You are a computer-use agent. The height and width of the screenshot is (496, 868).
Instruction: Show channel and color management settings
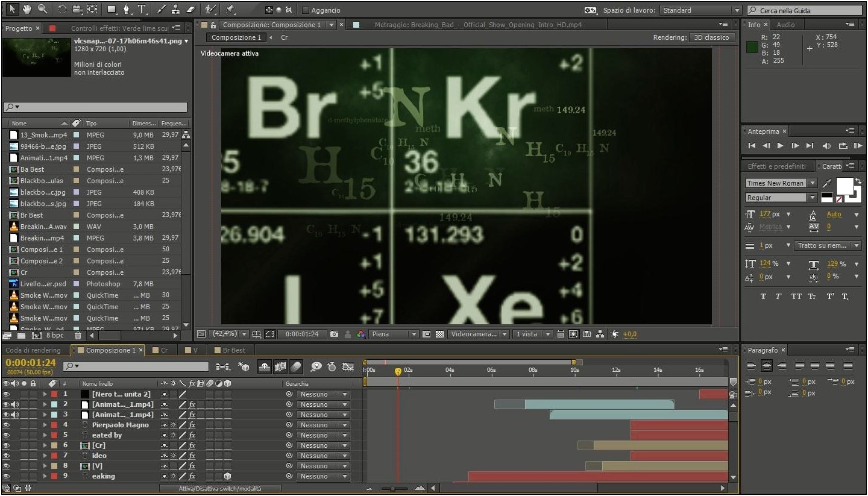tap(360, 334)
